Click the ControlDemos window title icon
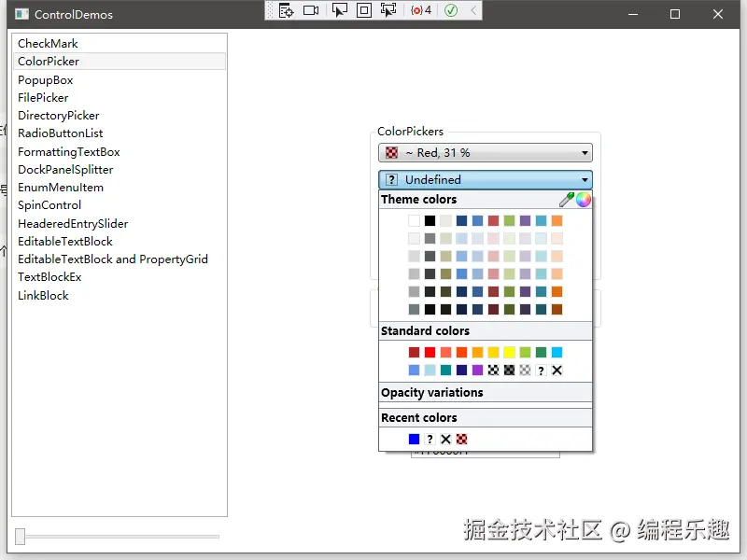This screenshot has width=747, height=560. pyautogui.click(x=21, y=14)
